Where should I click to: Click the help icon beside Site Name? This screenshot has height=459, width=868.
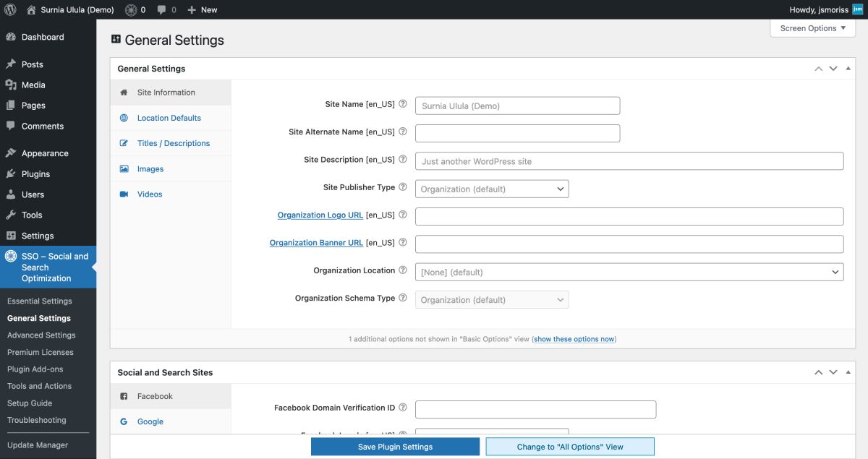[x=403, y=104]
